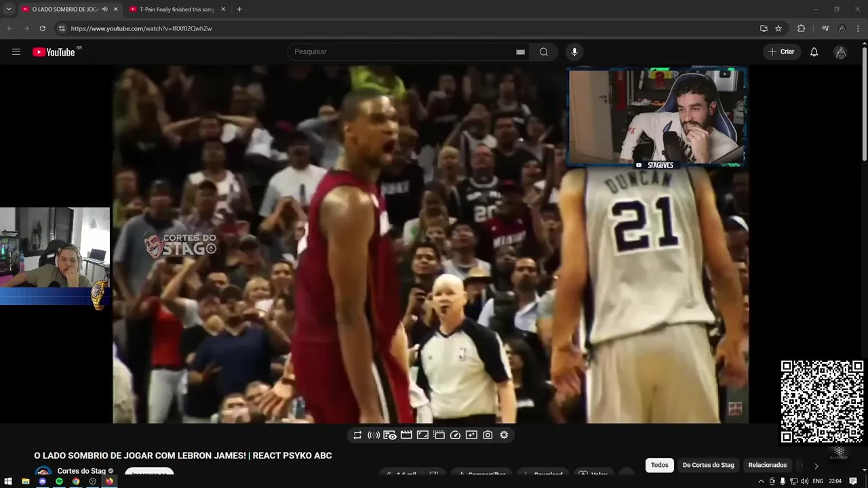This screenshot has width=868, height=488.
Task: Open the Criar create menu
Action: 781,52
